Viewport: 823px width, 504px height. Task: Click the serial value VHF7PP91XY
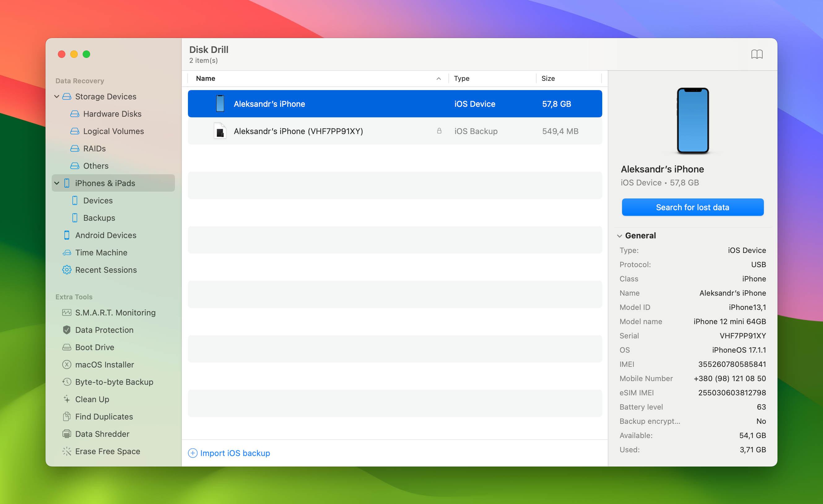742,336
